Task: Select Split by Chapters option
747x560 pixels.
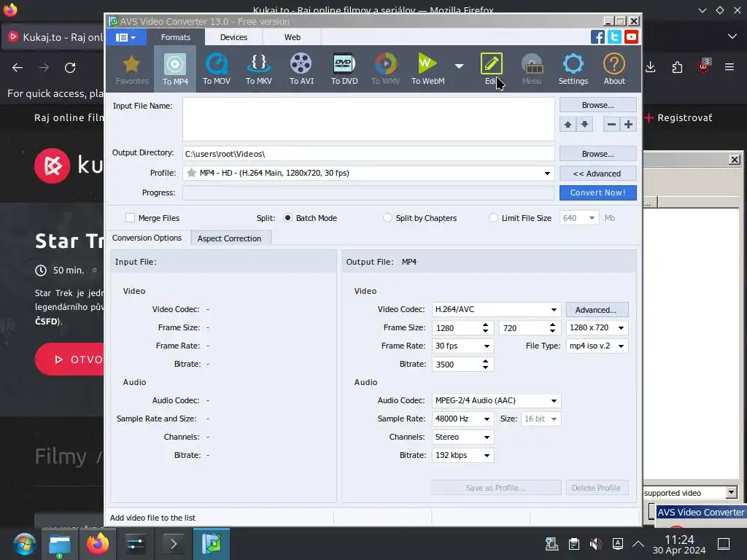Action: 387,217
